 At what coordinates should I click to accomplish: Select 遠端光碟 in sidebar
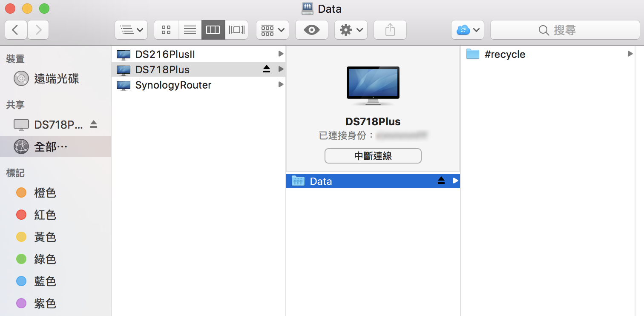click(56, 79)
